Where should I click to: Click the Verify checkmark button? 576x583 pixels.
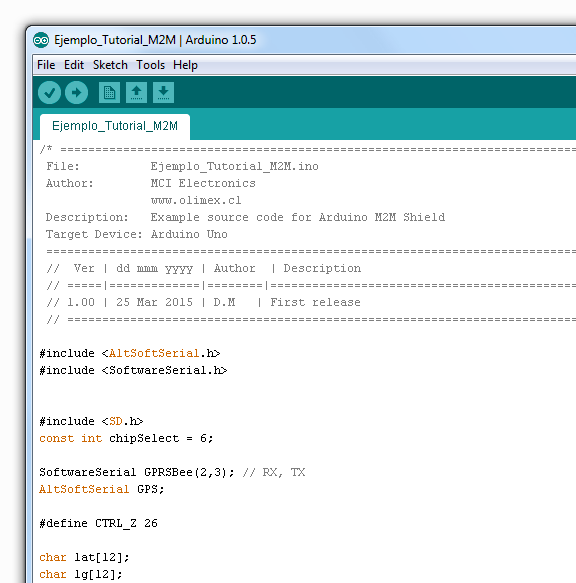[49, 93]
